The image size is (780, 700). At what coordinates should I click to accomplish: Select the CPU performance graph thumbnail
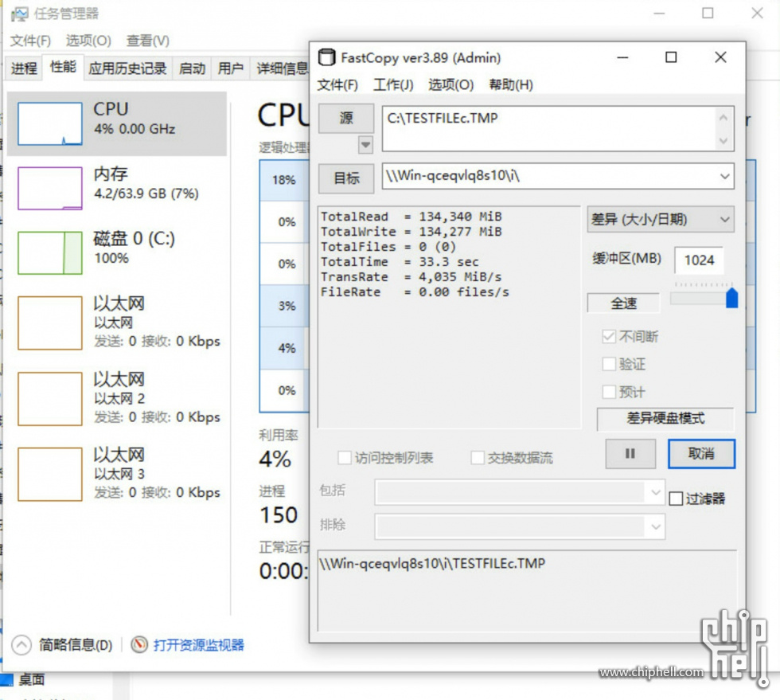click(49, 123)
